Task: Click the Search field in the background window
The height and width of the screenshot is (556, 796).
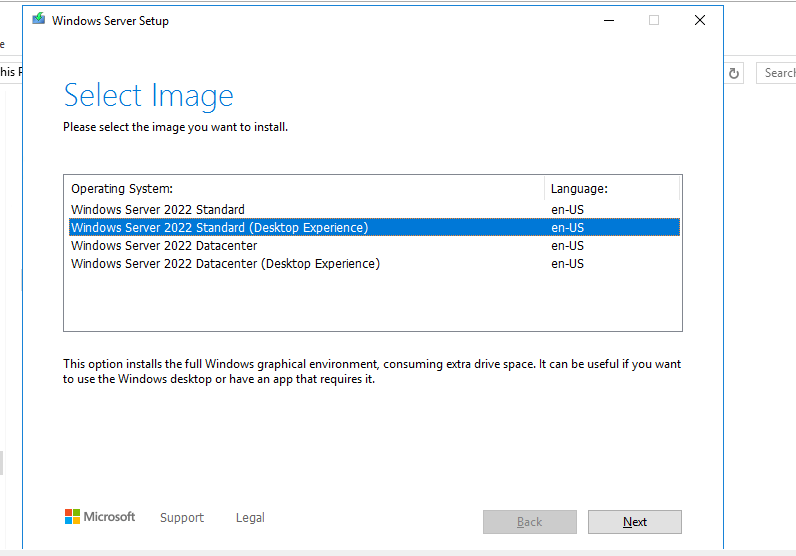Action: click(778, 73)
